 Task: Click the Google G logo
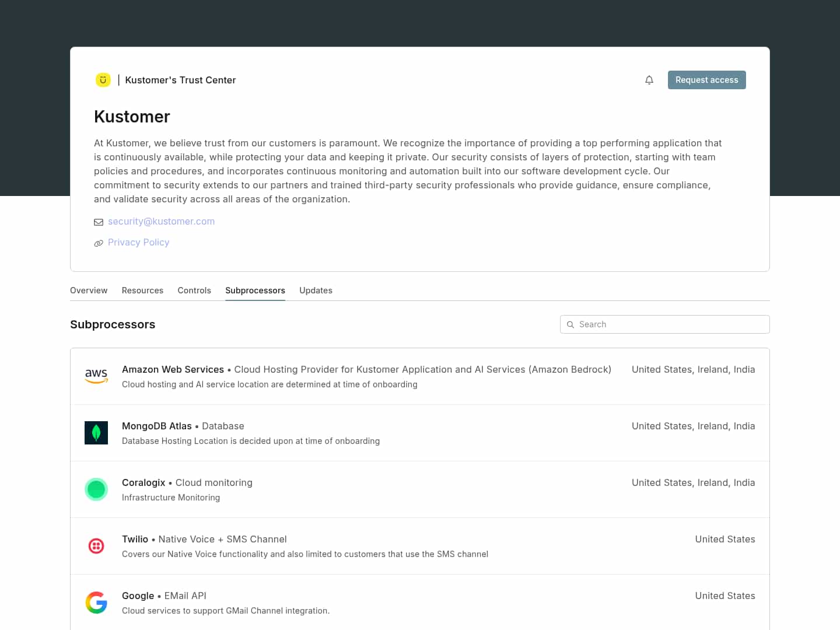pyautogui.click(x=96, y=603)
